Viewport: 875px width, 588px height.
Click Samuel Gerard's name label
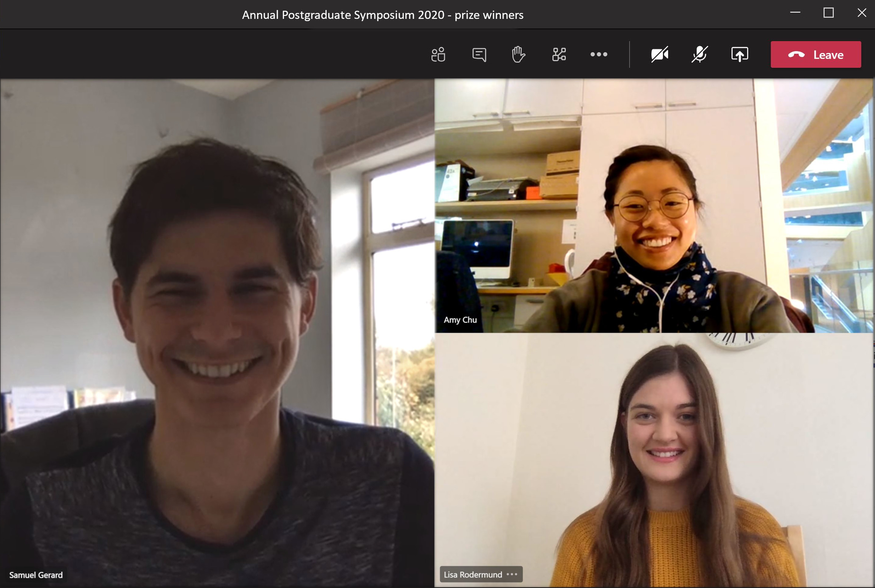click(36, 575)
